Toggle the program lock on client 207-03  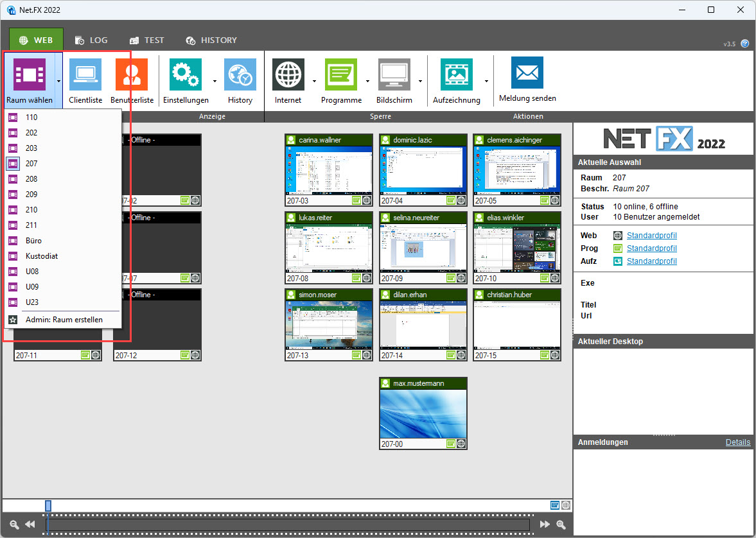356,200
